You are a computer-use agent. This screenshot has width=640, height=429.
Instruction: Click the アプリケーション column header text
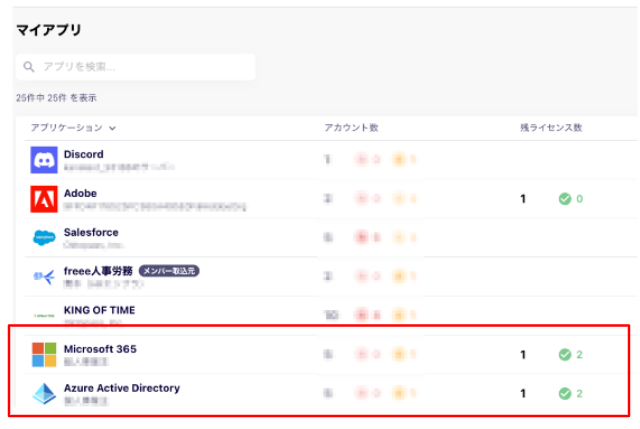coord(67,128)
